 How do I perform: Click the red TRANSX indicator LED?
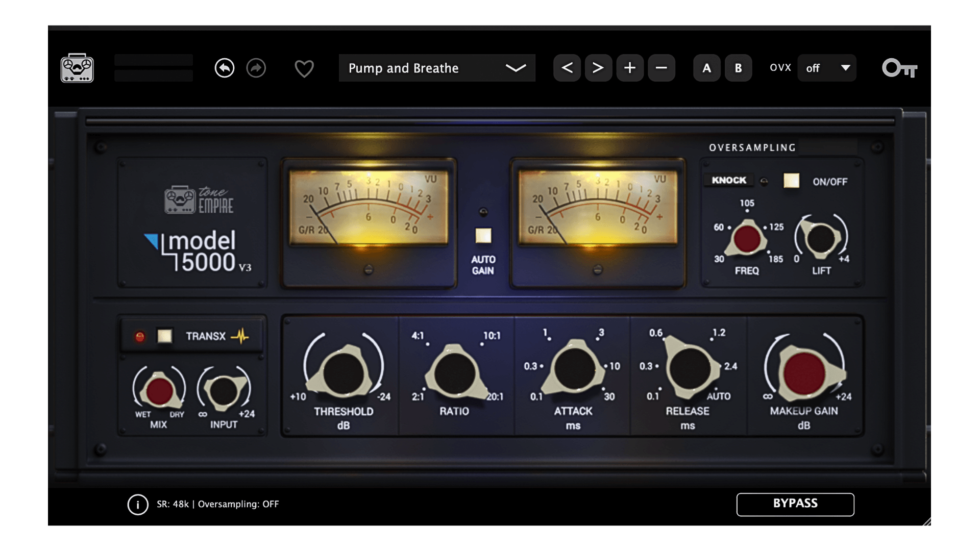coord(140,336)
